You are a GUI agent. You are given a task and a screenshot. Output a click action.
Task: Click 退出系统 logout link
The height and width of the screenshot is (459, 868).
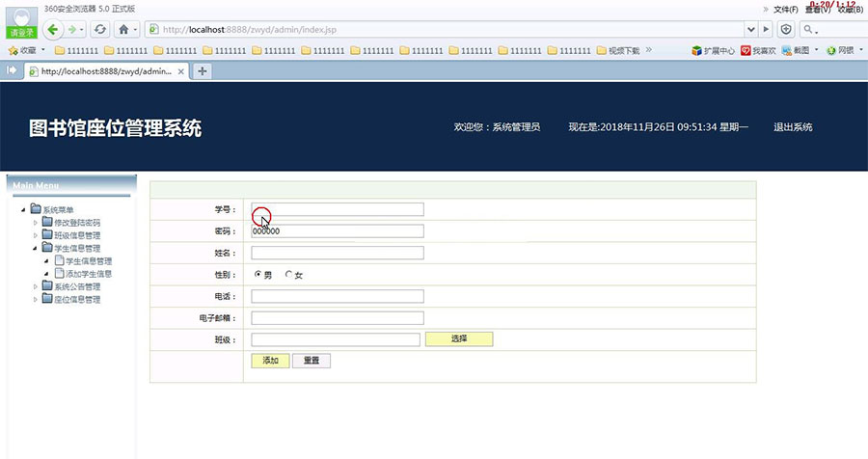[793, 127]
